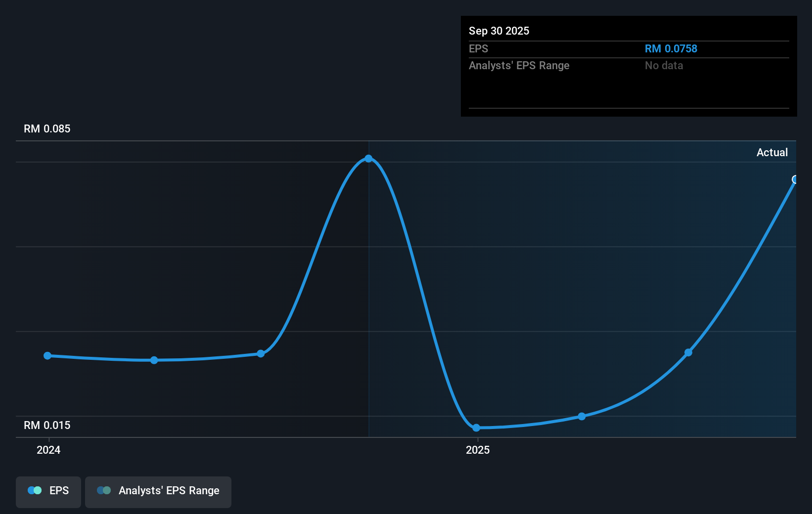Select the lowest EPS point at 2025
The width and height of the screenshot is (812, 514).
[476, 428]
